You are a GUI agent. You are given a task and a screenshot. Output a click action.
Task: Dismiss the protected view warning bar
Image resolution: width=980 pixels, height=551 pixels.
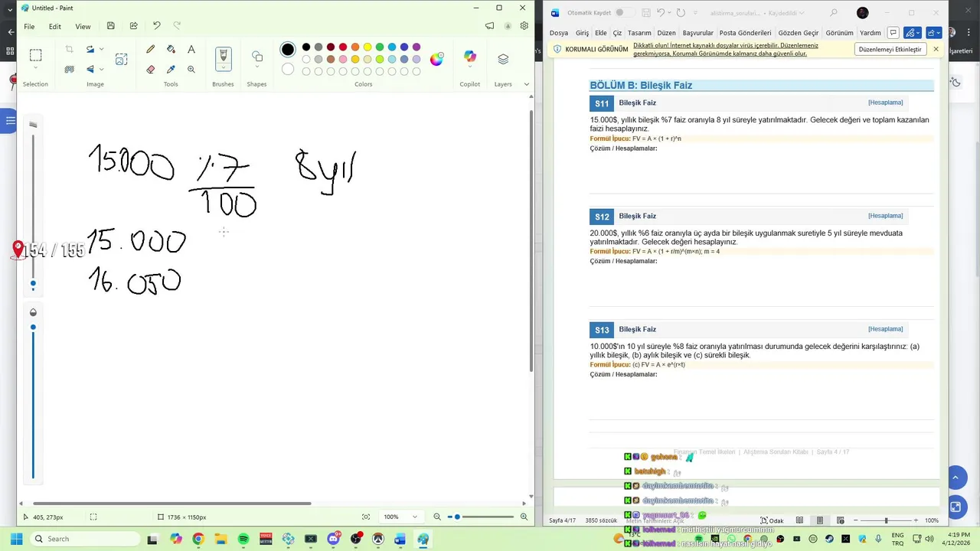936,49
